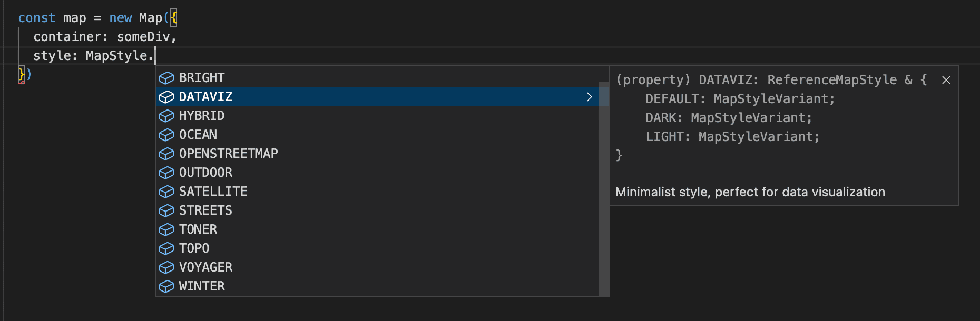Click the enum icon beside VOYAGER
The height and width of the screenshot is (321, 980).
166,267
